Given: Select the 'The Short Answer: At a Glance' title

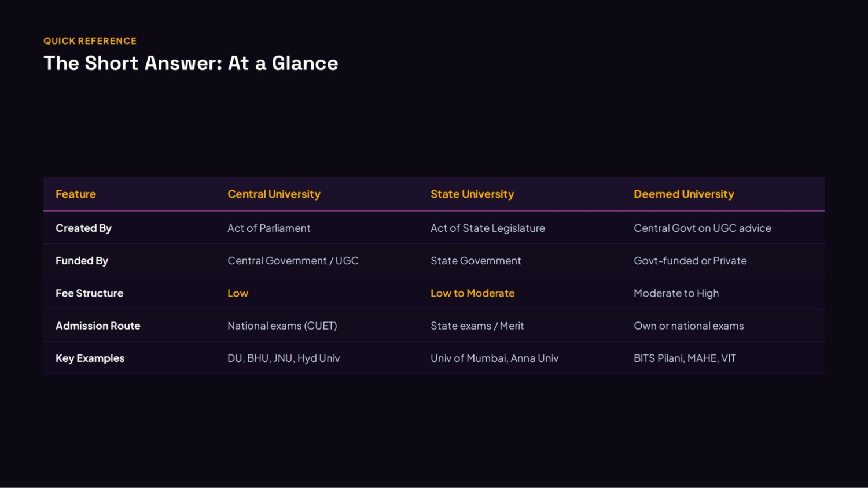Looking at the screenshot, I should coord(191,63).
